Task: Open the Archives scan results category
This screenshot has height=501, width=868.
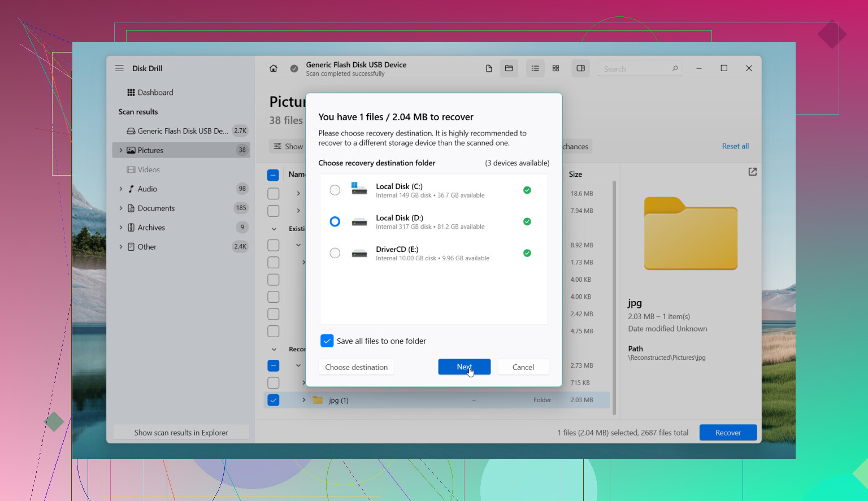Action: click(181, 228)
